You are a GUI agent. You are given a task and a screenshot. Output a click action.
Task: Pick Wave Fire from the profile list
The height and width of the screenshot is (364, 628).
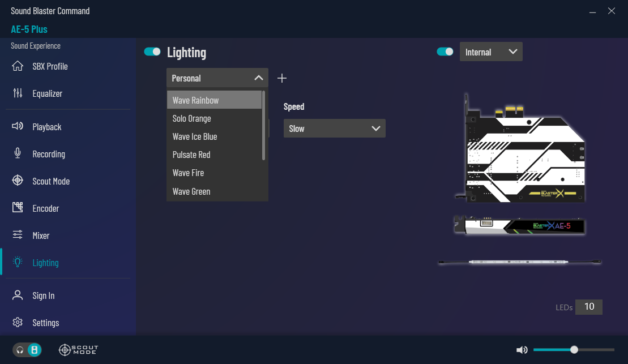tap(214, 173)
